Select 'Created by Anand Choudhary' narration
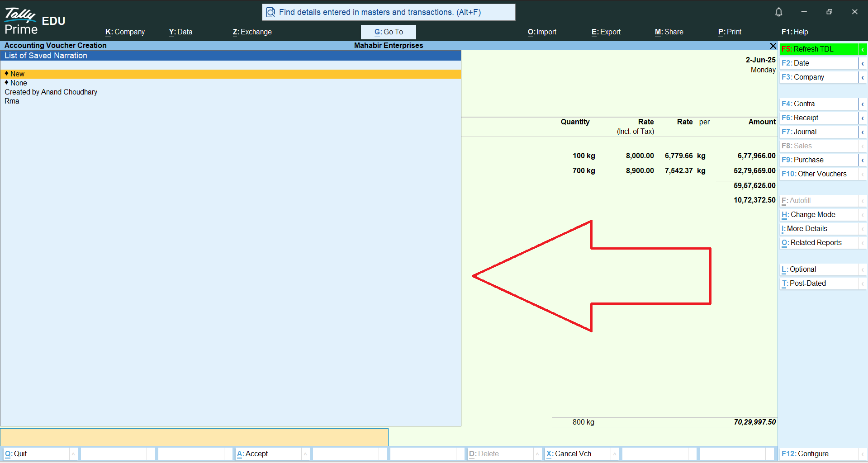Viewport: 868px width, 463px height. click(x=231, y=92)
